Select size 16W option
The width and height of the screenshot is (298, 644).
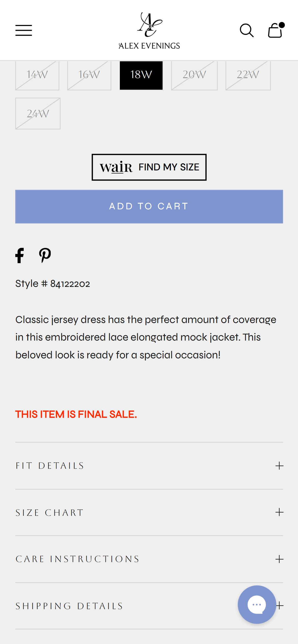tap(89, 75)
